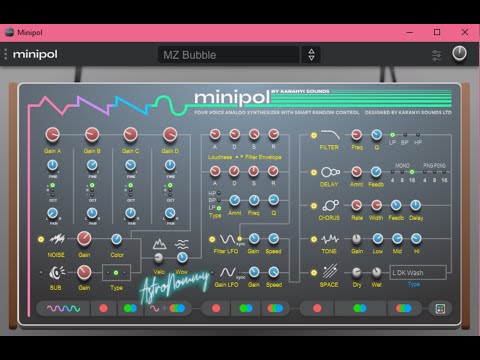Click the multicolor wave randomize button
The height and width of the screenshot is (360, 480).
coord(63,309)
